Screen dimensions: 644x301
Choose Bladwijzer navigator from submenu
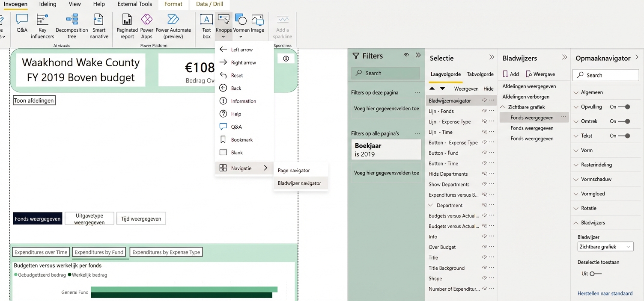click(x=299, y=183)
